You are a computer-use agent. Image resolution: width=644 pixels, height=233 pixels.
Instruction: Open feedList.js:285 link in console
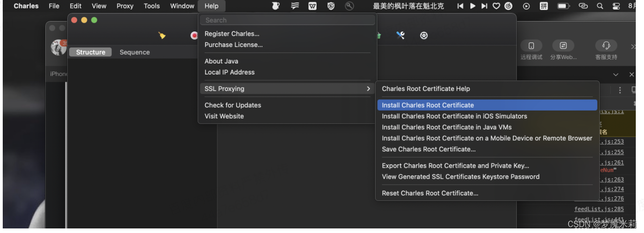point(599,209)
